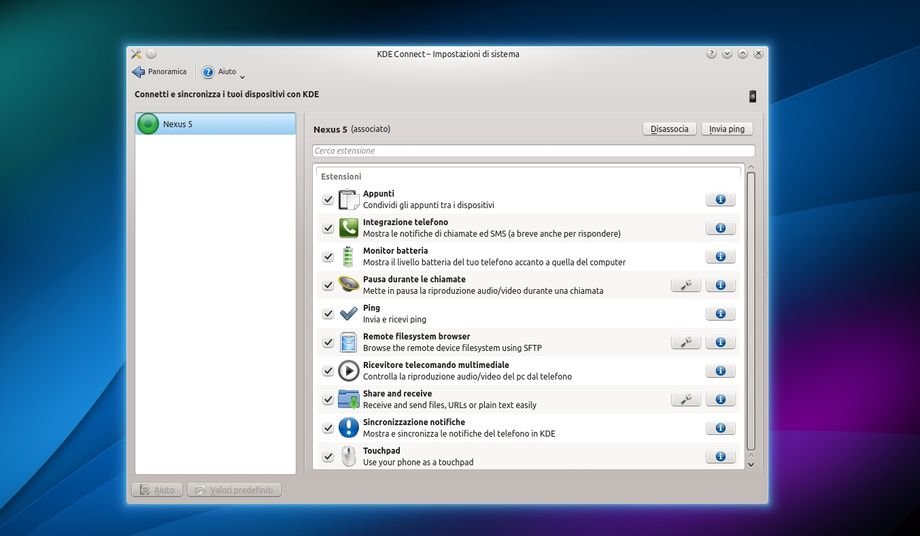This screenshot has width=920, height=536.
Task: Click info button for Sincronizzazione notifiche
Action: [x=720, y=428]
